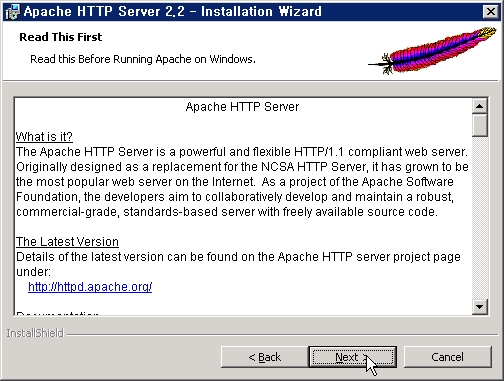The width and height of the screenshot is (504, 381).
Task: Click the installer icon in the title bar
Action: (x=13, y=12)
